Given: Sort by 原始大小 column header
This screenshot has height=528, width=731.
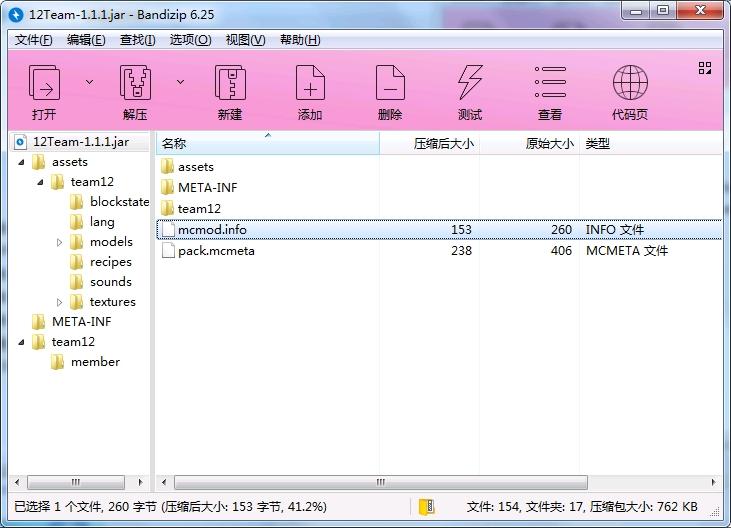Looking at the screenshot, I should pos(530,143).
